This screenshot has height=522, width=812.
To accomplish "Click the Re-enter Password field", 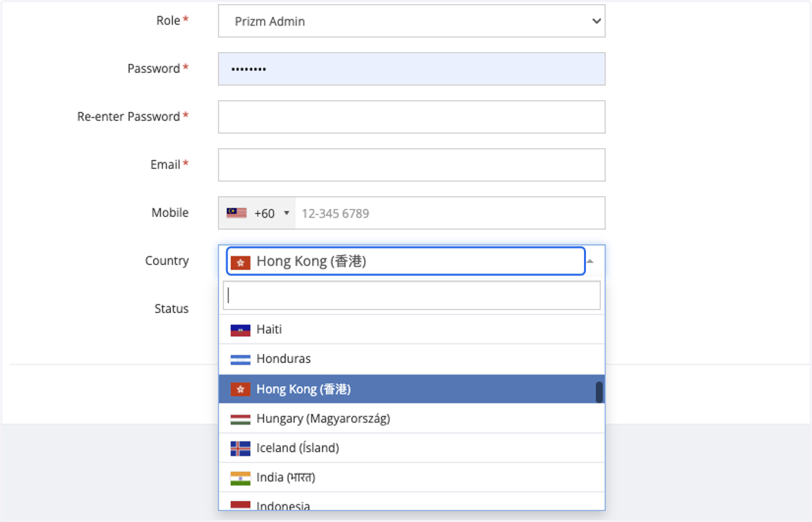I will coord(411,117).
